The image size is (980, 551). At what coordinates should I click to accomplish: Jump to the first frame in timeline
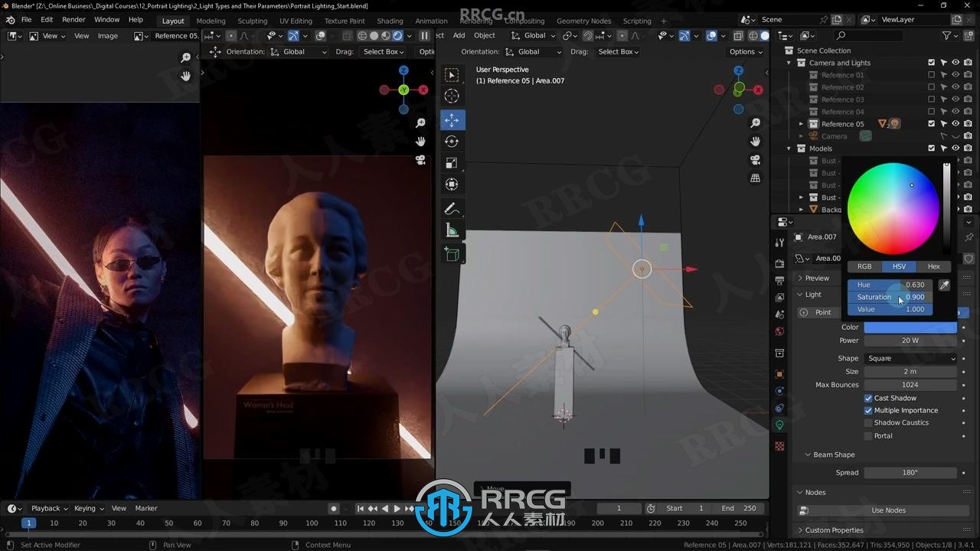point(361,508)
